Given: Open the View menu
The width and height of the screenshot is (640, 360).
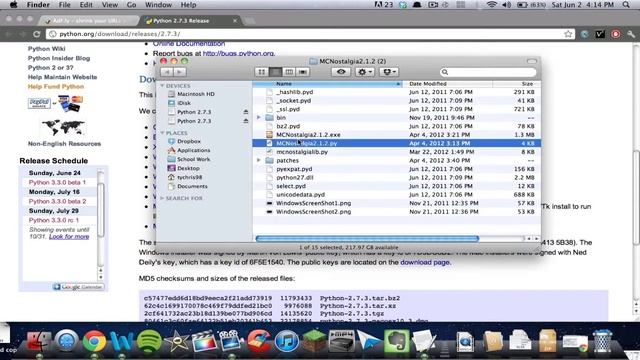Looking at the screenshot, I should click(109, 5).
